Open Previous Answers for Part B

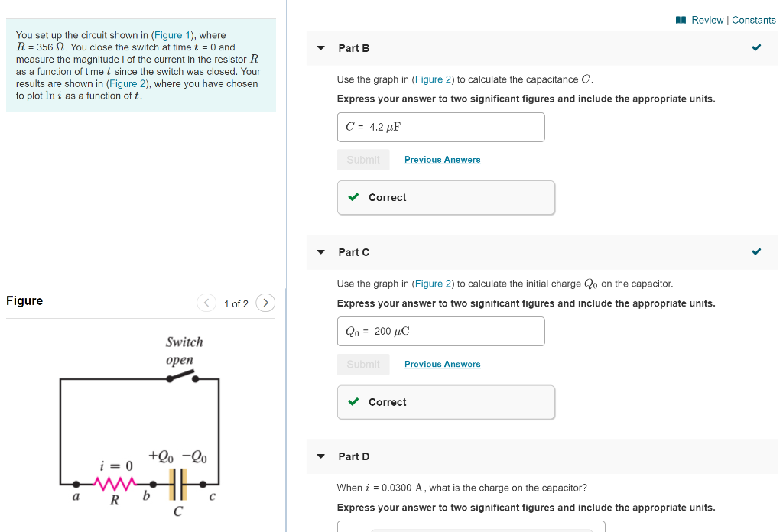[x=442, y=160]
